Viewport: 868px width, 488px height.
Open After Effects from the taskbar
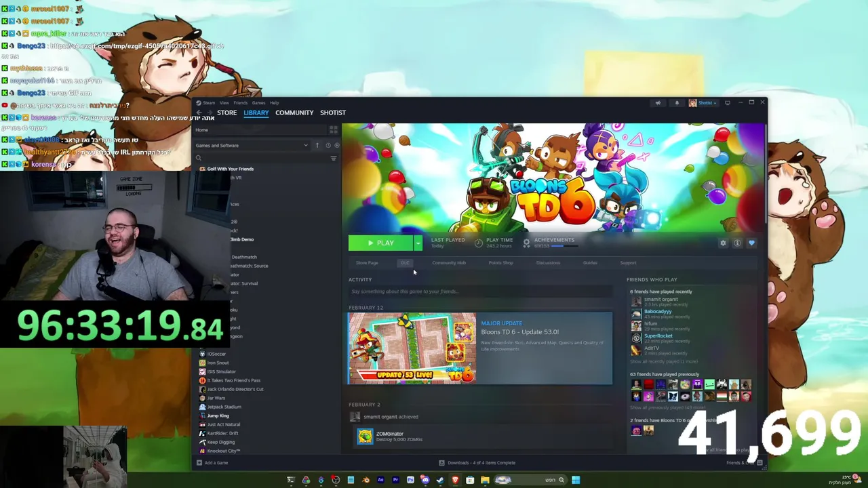click(380, 480)
